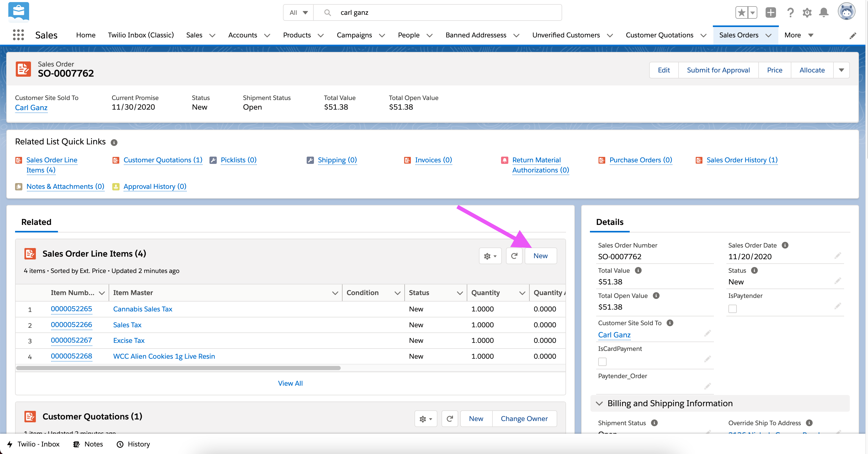Click the global Create plus icon
The image size is (868, 454).
tap(771, 13)
